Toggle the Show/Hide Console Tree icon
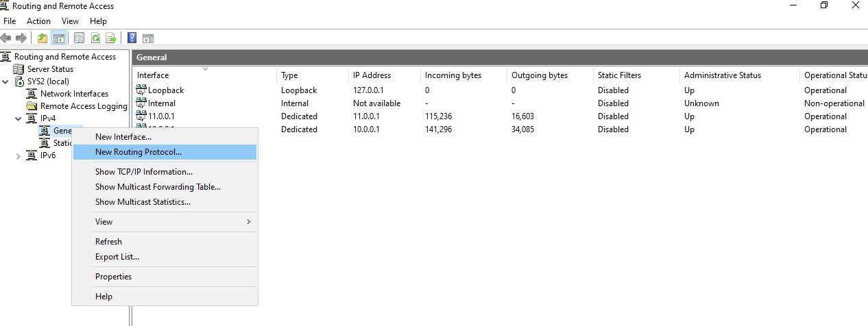The width and height of the screenshot is (868, 326). [58, 38]
